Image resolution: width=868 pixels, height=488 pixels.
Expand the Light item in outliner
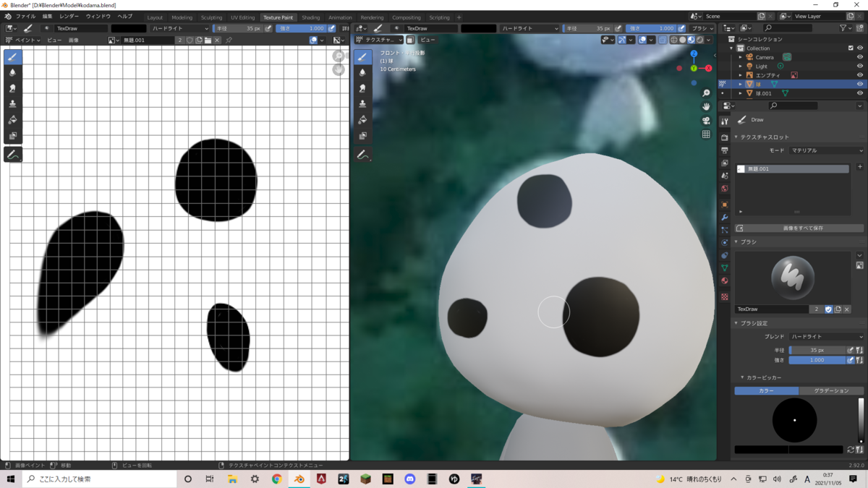[740, 66]
